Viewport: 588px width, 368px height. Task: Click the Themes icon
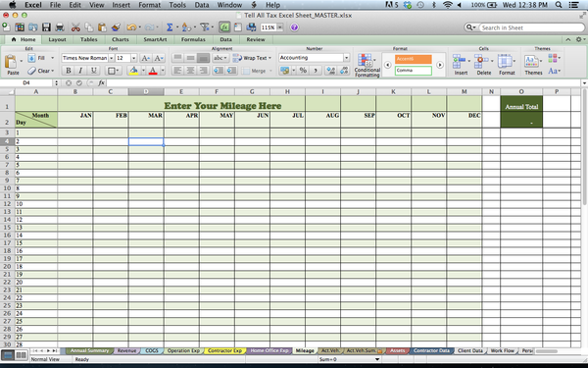point(531,61)
